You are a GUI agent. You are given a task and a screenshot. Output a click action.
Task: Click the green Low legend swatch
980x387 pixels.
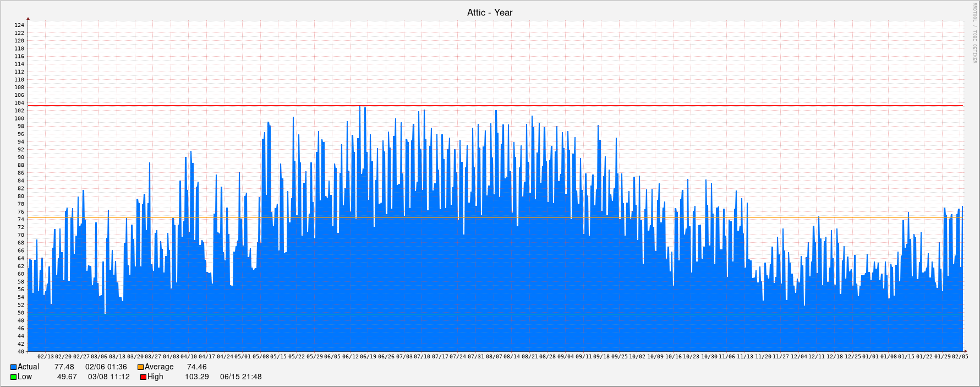13,377
